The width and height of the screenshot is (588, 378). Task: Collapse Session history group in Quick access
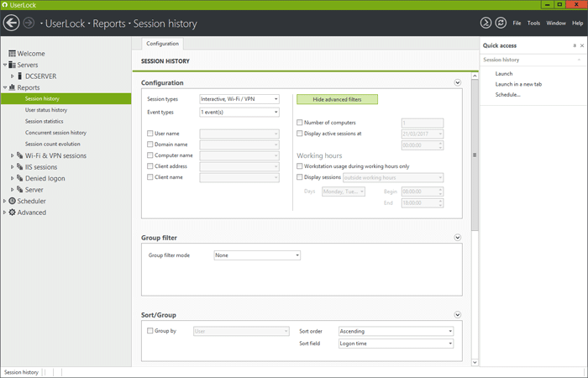tap(579, 60)
